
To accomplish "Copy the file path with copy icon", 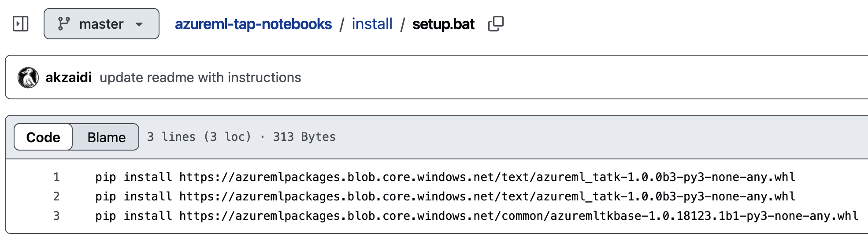I will 496,24.
